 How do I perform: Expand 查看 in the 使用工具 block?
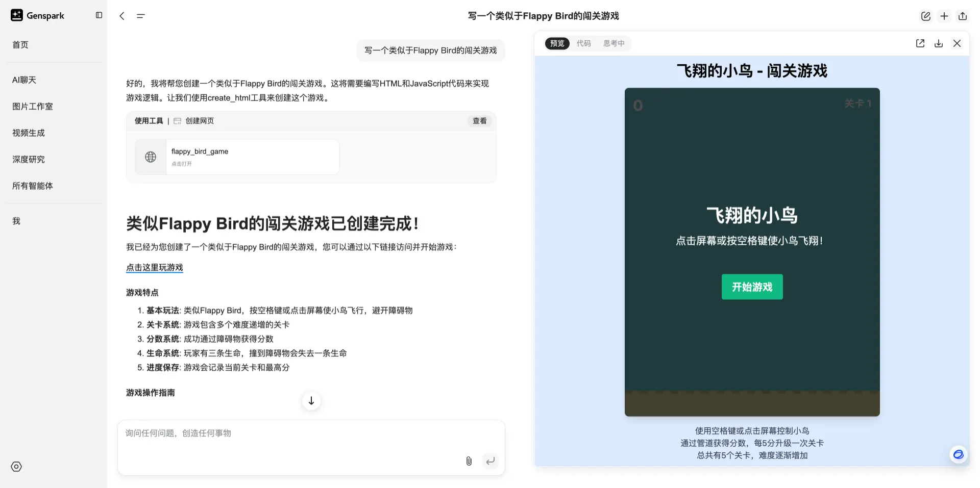[x=479, y=121]
